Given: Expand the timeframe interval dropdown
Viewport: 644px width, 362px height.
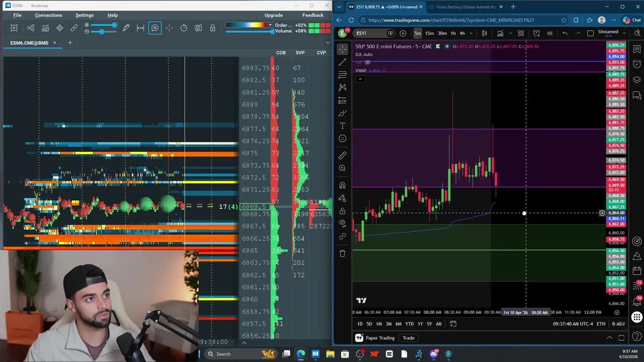Looking at the screenshot, I should tap(471, 33).
